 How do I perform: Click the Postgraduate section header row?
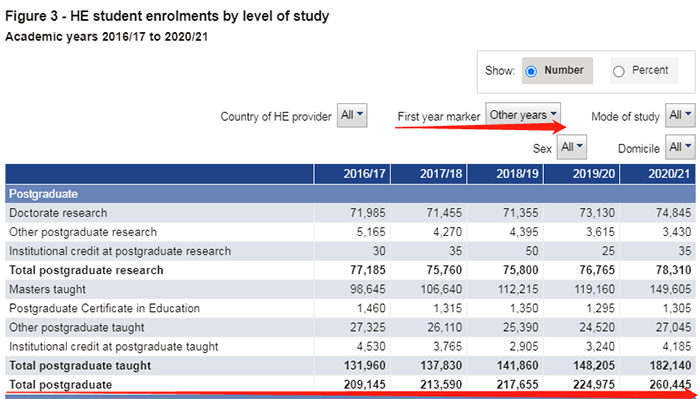click(350, 194)
